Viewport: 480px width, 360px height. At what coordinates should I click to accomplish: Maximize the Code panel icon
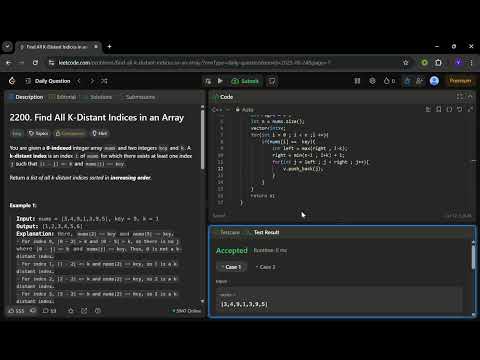coord(460,97)
